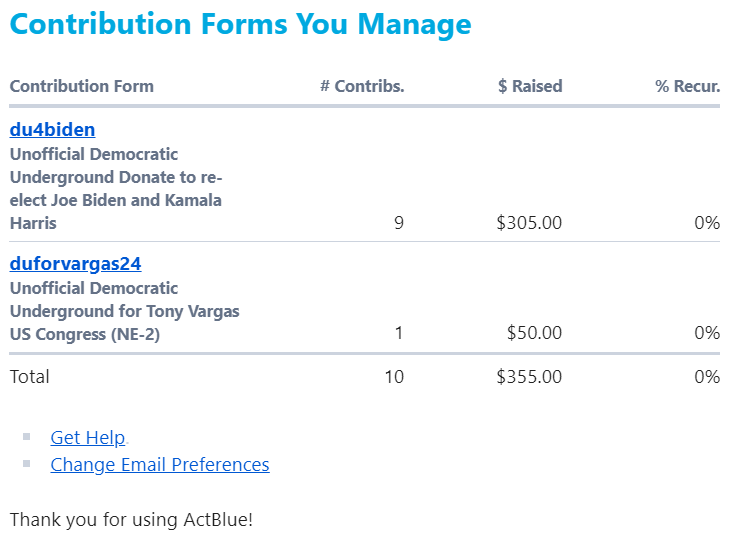This screenshot has width=733, height=540.
Task: Open the du4biden contribution form link
Action: 52,130
